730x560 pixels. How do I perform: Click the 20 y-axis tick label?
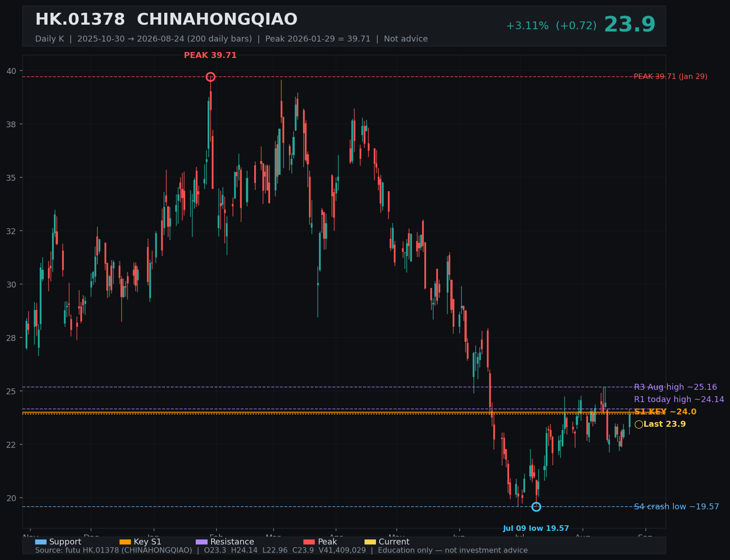click(x=11, y=498)
